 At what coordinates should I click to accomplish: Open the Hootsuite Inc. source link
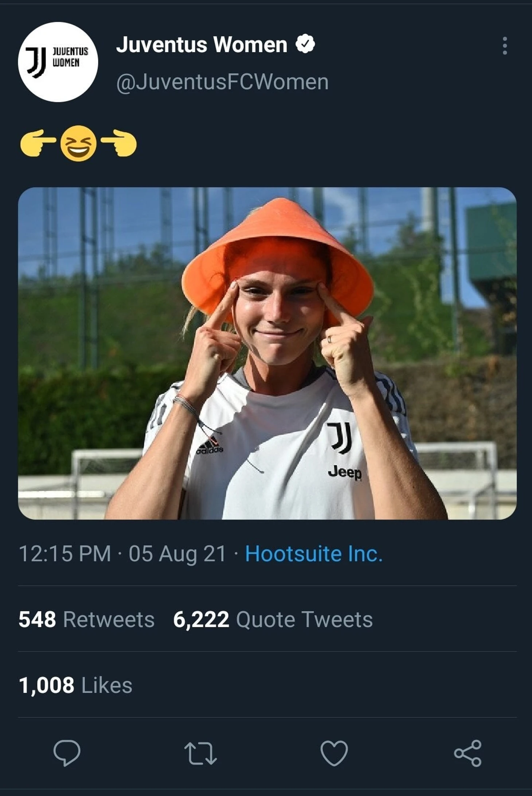tap(314, 554)
